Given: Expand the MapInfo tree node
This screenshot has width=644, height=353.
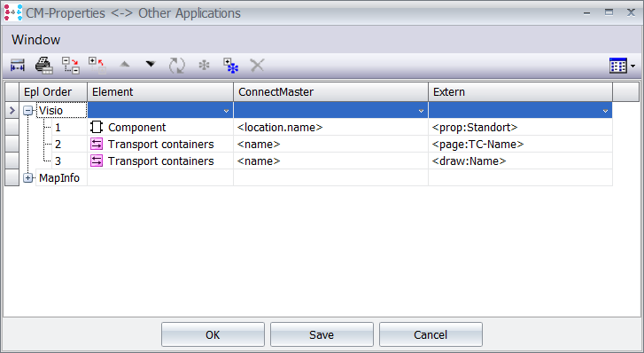Looking at the screenshot, I should (28, 177).
